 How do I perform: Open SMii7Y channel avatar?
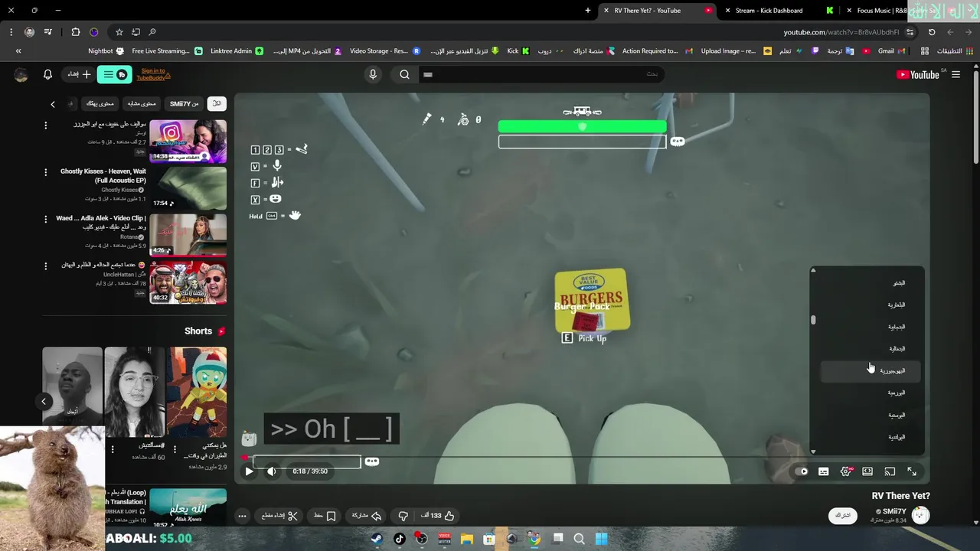tap(920, 516)
